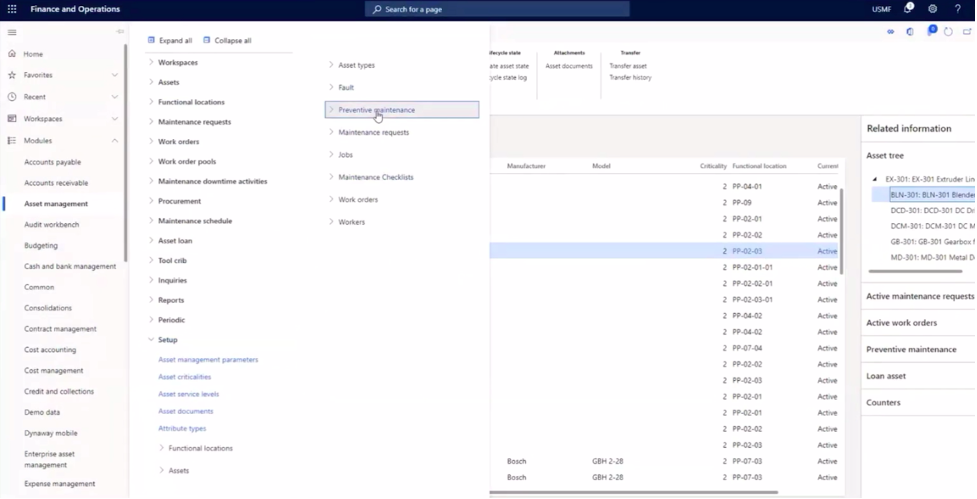Open the Attribute types link
The height and width of the screenshot is (499, 977).
182,429
